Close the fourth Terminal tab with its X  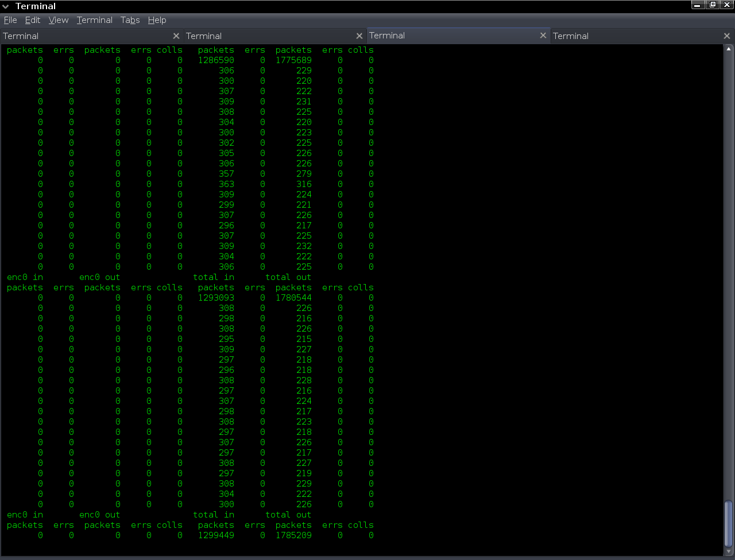tap(727, 36)
